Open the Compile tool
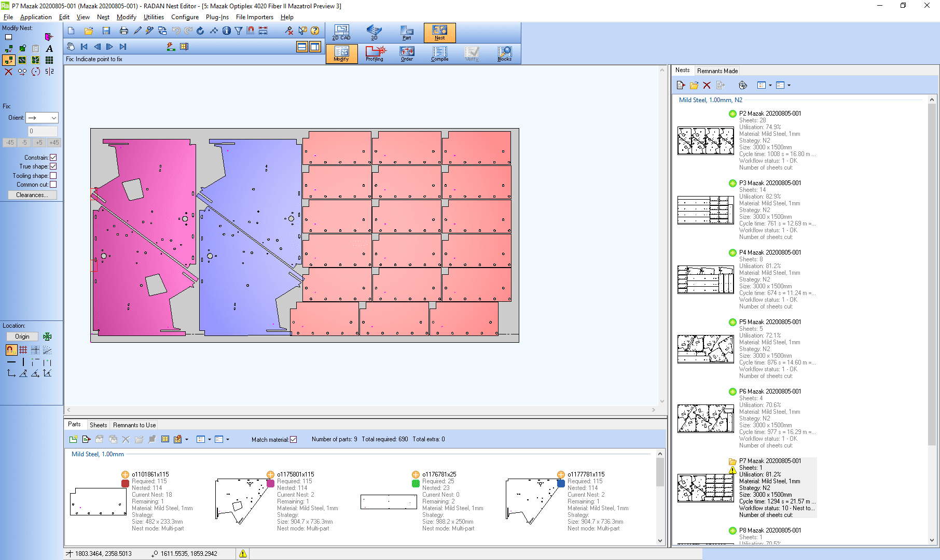The width and height of the screenshot is (940, 560). 439,53
